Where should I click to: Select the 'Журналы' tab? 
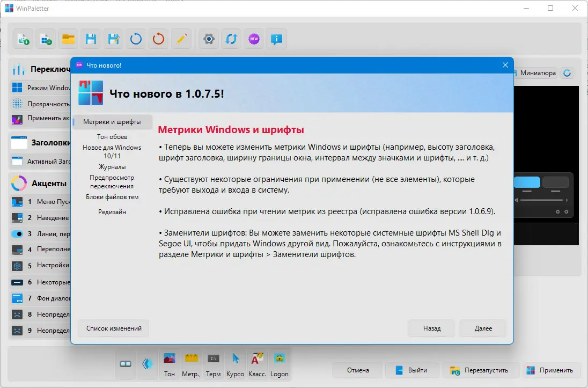click(x=112, y=166)
